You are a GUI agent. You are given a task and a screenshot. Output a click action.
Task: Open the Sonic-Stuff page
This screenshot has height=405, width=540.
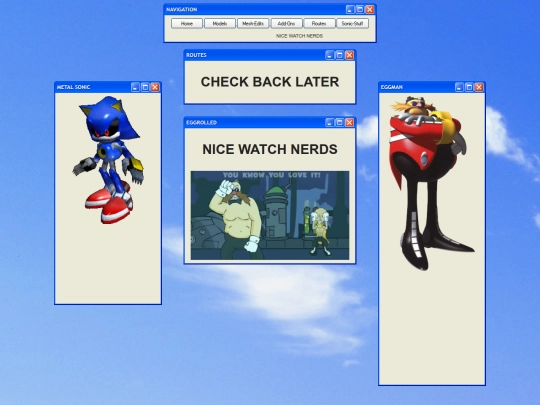352,23
